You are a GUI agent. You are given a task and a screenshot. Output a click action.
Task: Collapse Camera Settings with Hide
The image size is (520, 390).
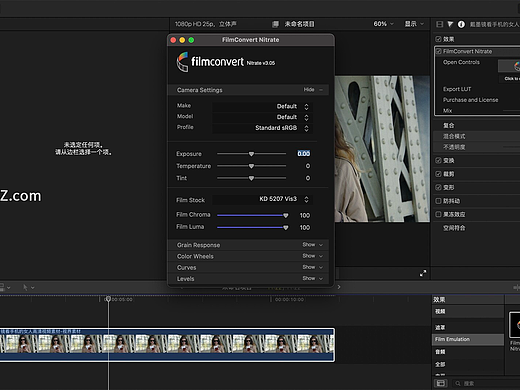click(313, 90)
